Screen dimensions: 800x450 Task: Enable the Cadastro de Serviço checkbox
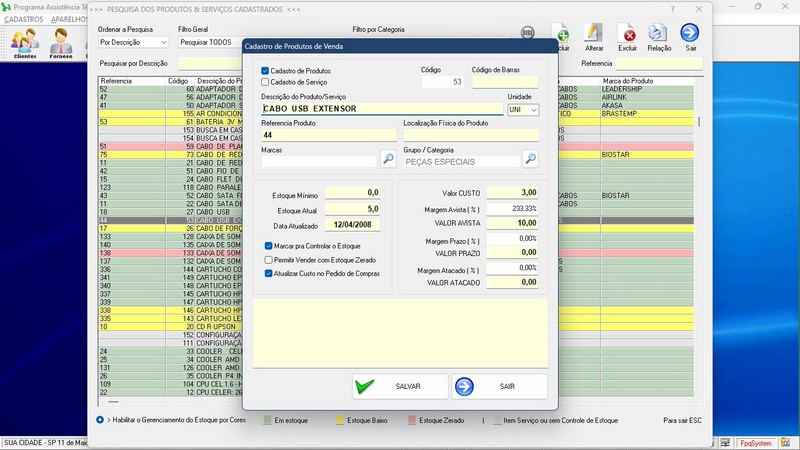click(265, 82)
